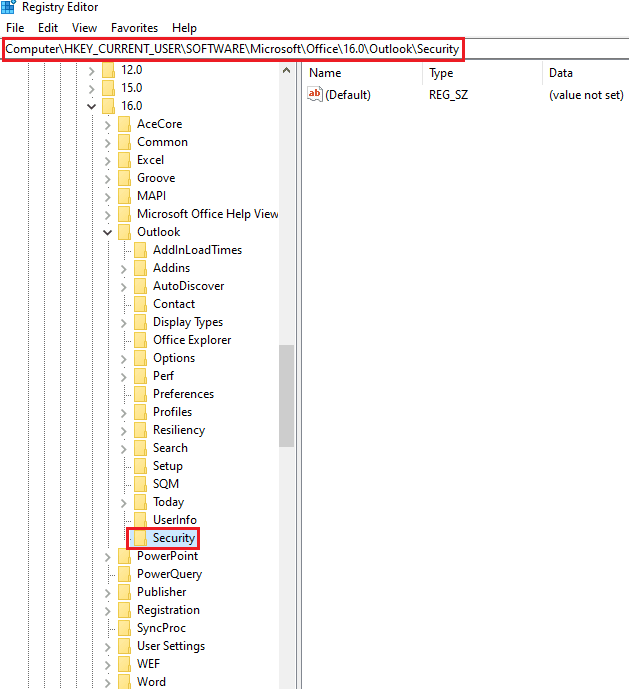Select the Today folder icon
The height and width of the screenshot is (689, 629).
click(140, 502)
